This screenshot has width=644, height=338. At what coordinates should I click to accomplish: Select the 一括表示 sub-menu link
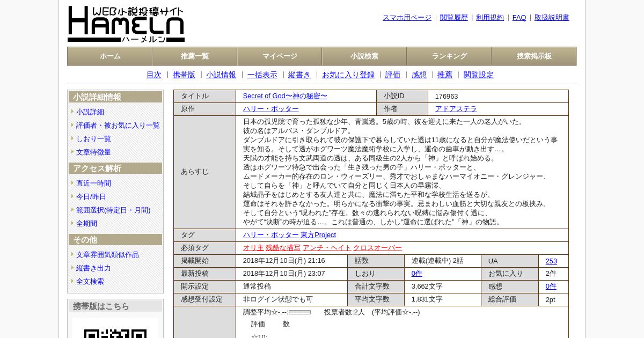pos(262,75)
